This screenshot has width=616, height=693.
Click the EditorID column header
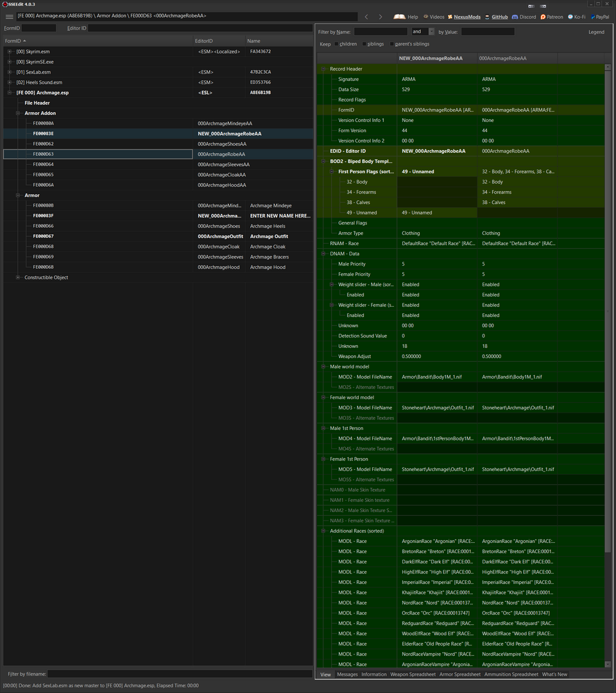tap(219, 41)
